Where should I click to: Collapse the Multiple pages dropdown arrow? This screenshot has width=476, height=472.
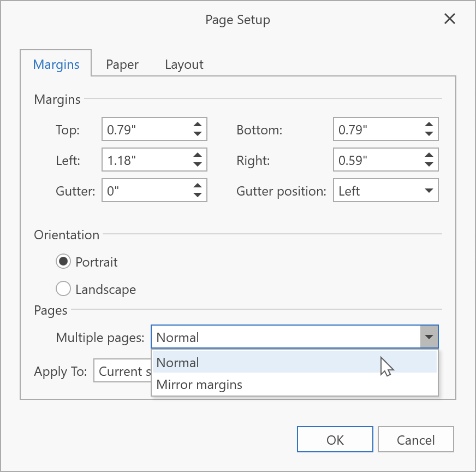(429, 338)
